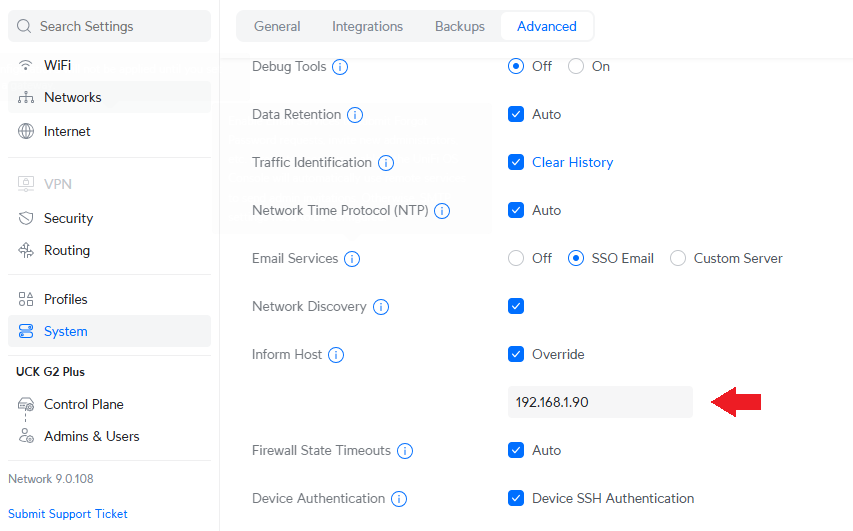
Task: Click the Network Discovery info icon
Action: (x=381, y=307)
